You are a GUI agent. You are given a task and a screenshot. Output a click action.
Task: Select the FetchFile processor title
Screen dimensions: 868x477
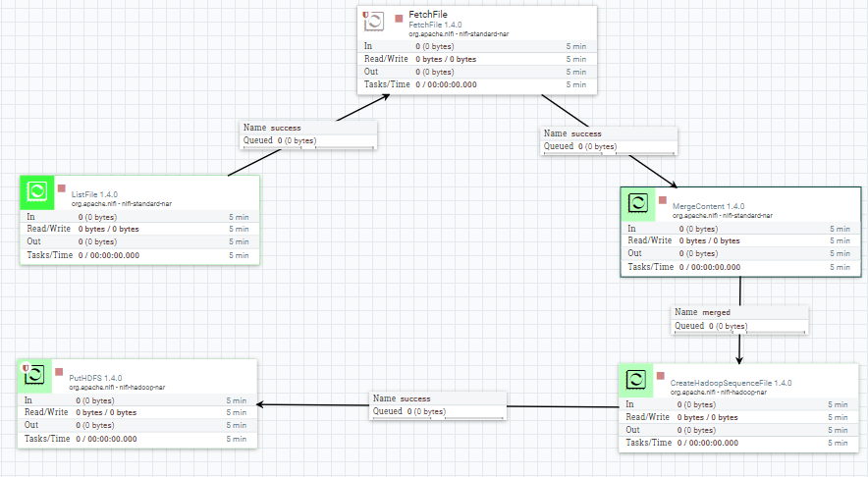click(428, 15)
